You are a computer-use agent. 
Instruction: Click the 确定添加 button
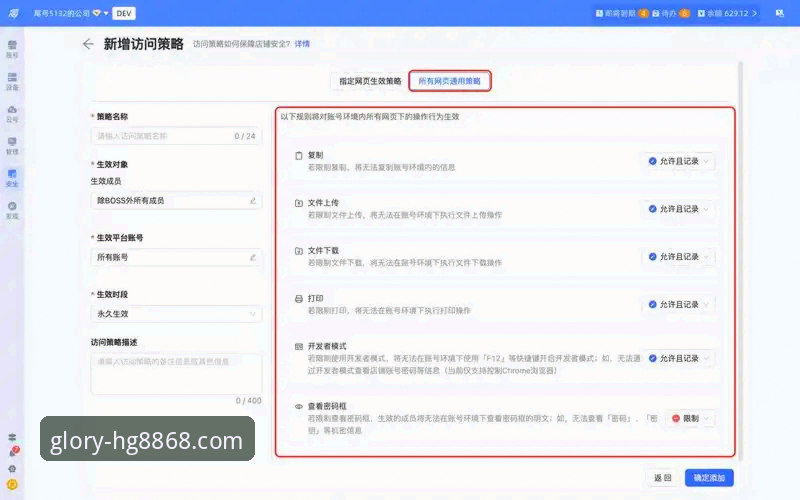pyautogui.click(x=710, y=477)
